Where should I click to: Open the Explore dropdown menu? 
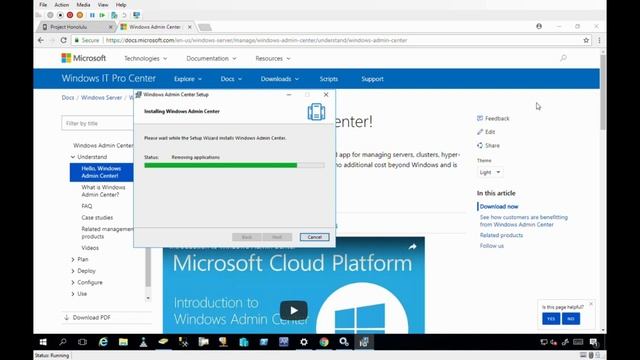tap(188, 79)
